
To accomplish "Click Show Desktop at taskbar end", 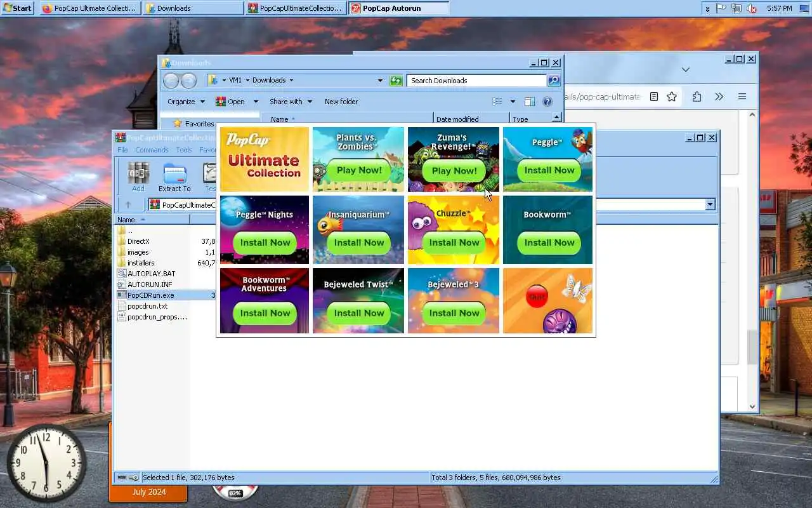I will point(806,8).
